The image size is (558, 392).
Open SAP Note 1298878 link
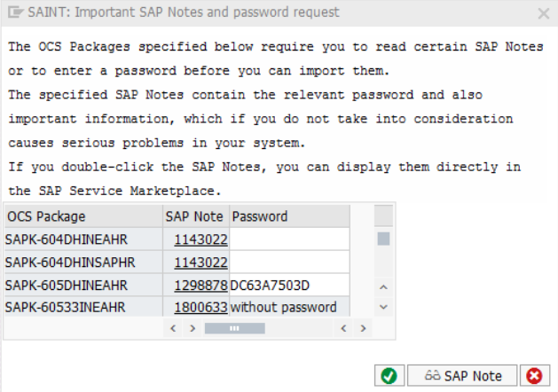200,286
